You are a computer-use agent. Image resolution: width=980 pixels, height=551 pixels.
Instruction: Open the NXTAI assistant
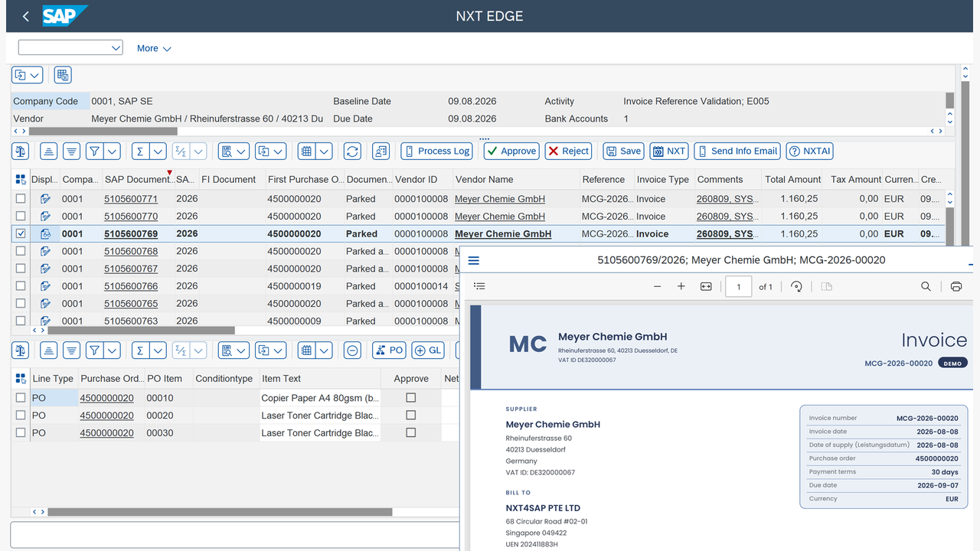(809, 152)
